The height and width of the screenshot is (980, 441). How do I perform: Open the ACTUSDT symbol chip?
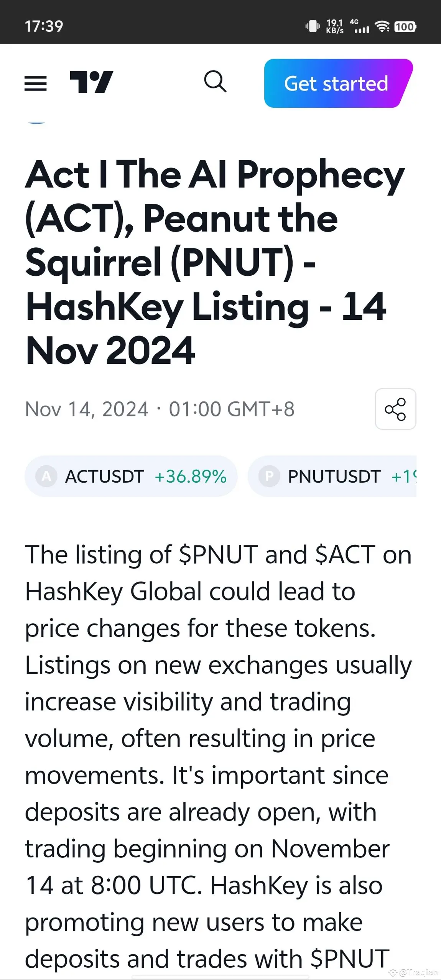131,476
